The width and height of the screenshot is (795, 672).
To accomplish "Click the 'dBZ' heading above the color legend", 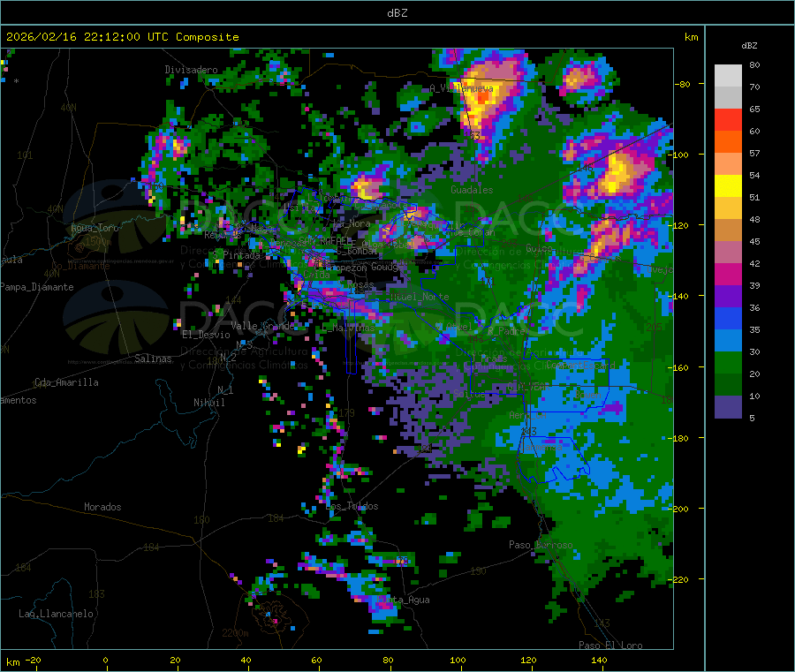I will coord(749,46).
